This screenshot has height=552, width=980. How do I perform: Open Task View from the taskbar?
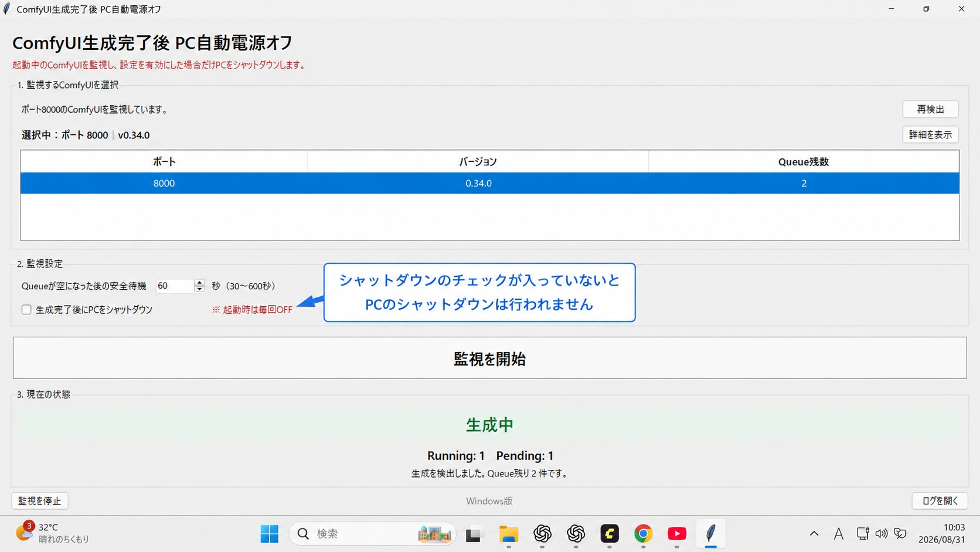click(474, 534)
